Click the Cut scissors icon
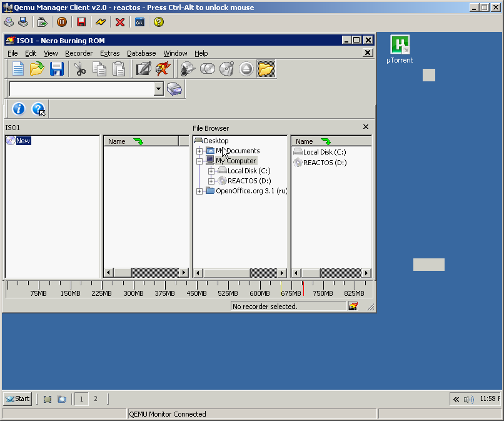Image resolution: width=504 pixels, height=421 pixels. 79,69
